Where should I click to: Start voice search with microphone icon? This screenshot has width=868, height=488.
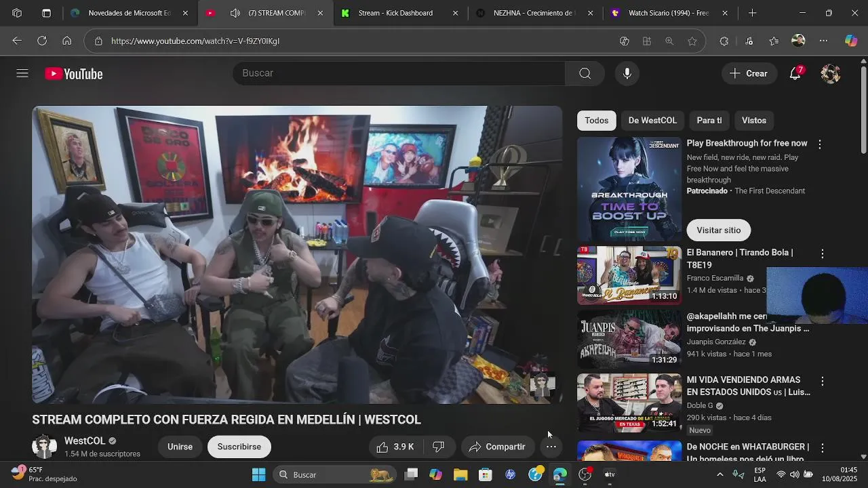point(627,73)
